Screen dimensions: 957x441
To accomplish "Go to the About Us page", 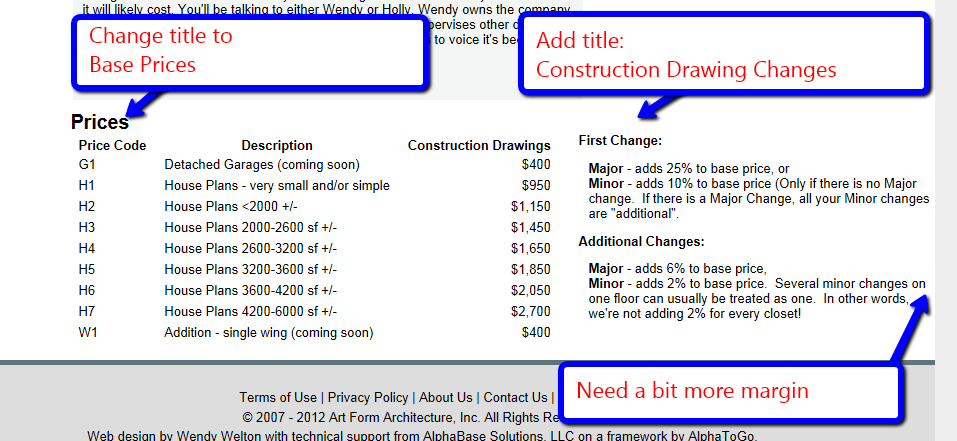I will pyautogui.click(x=446, y=397).
